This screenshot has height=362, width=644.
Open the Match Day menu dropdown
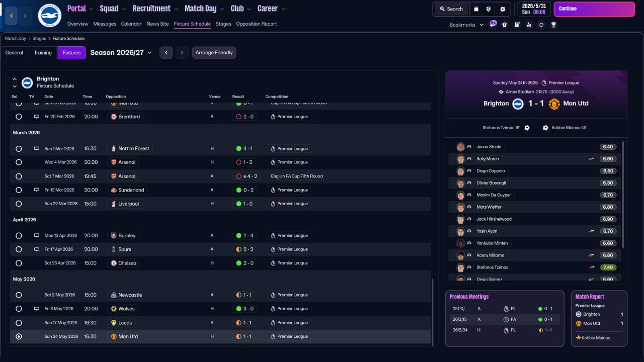pyautogui.click(x=204, y=9)
